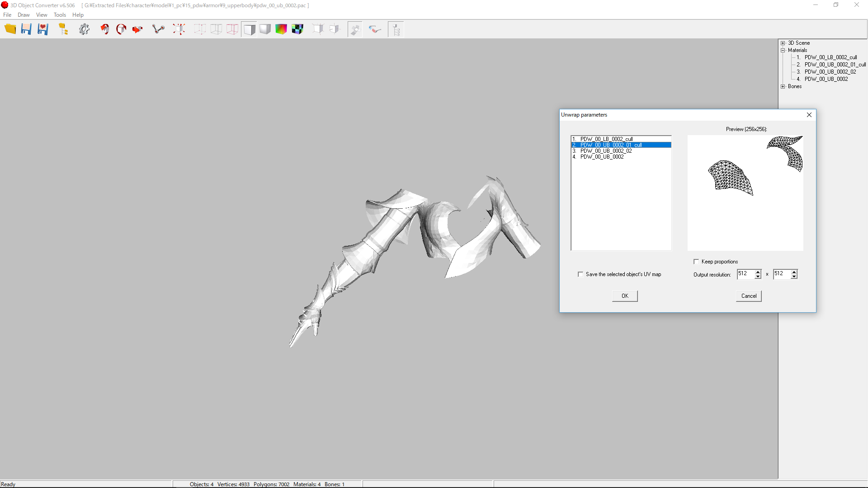The image size is (868, 488).
Task: Click the blue floppy disk save icon
Action: (x=26, y=29)
